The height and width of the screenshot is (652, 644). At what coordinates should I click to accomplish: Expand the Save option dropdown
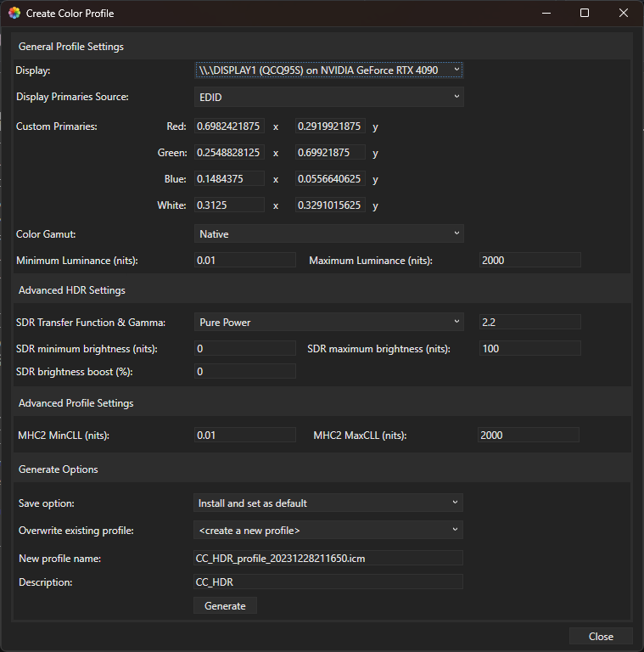click(328, 503)
